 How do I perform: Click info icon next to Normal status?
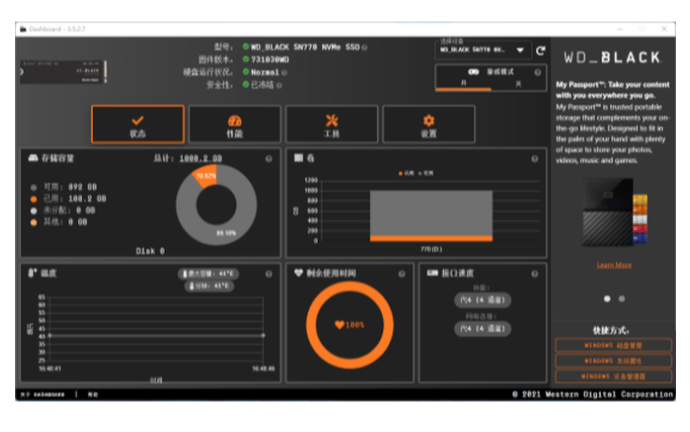[x=284, y=73]
